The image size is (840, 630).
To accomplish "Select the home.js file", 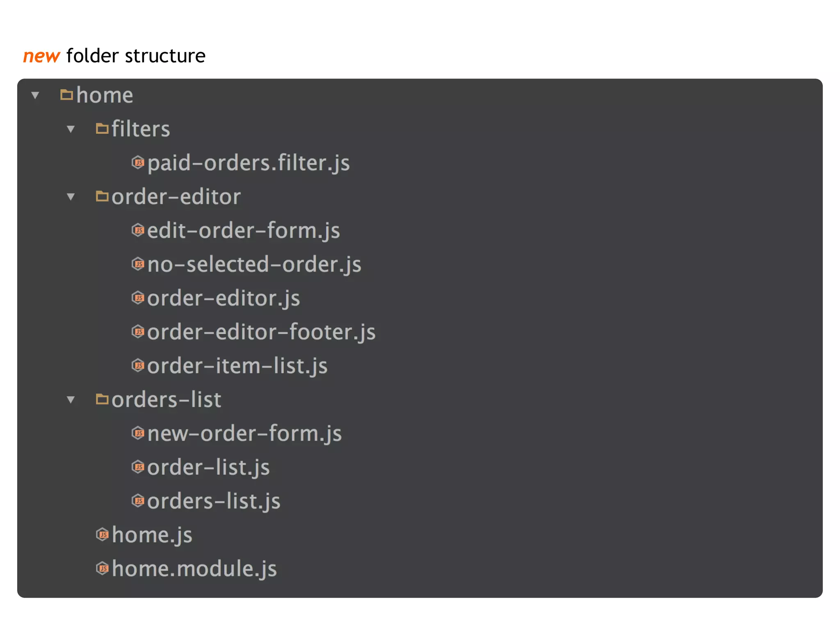I will tap(152, 535).
